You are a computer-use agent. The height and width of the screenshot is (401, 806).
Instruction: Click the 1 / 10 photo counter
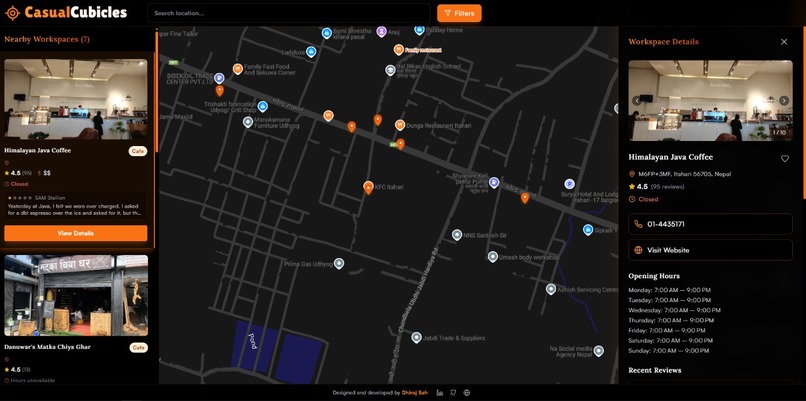(779, 133)
